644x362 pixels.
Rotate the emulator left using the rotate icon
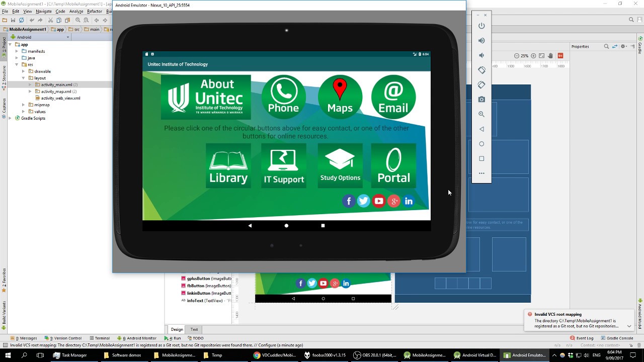(481, 70)
